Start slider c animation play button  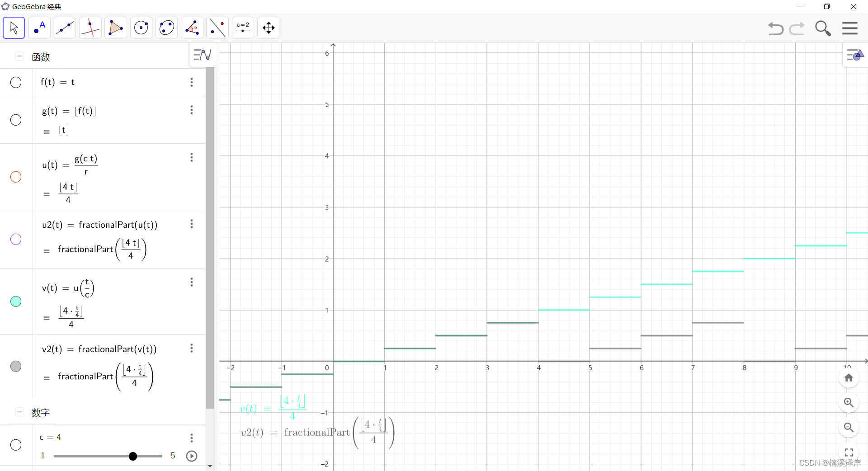pyautogui.click(x=192, y=456)
